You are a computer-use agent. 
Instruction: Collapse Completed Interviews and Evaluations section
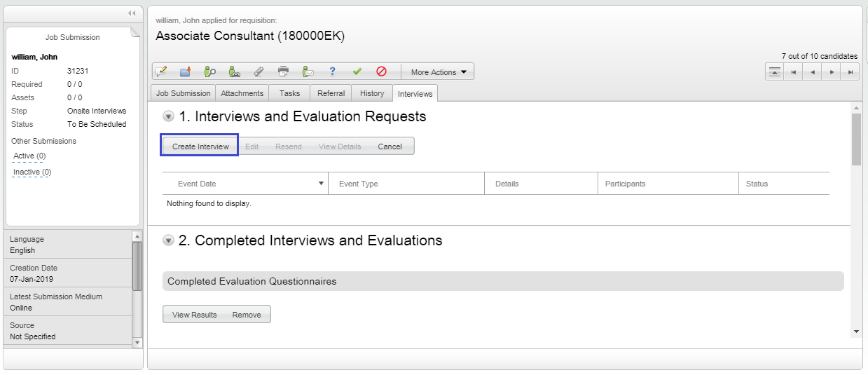coord(168,240)
